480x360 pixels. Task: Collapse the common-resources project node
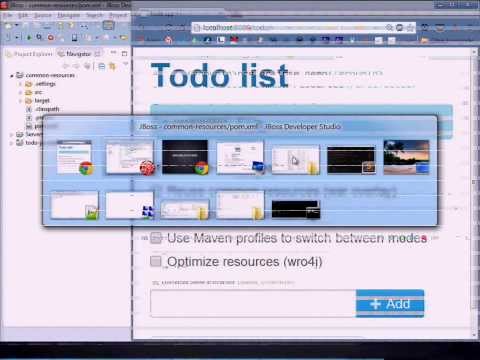point(12,76)
